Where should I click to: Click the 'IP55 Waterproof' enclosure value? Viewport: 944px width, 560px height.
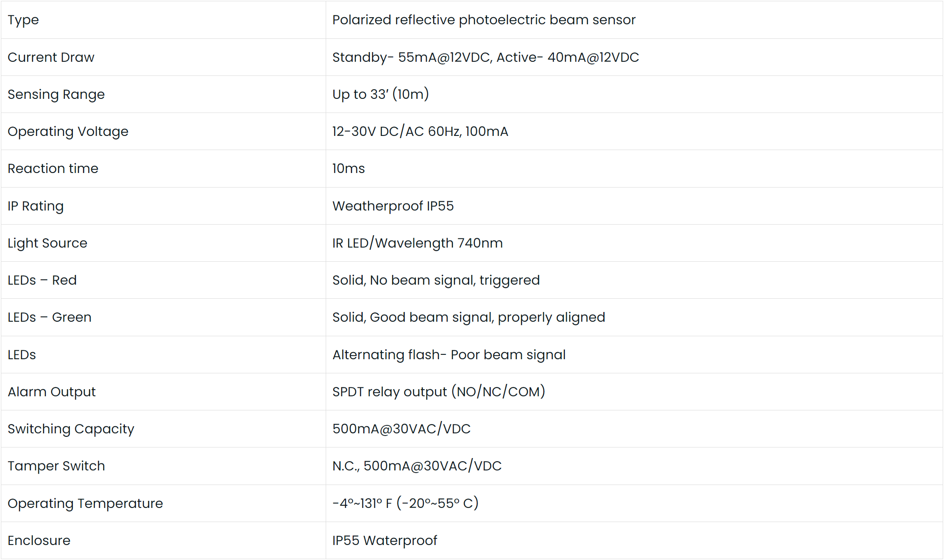click(x=385, y=541)
